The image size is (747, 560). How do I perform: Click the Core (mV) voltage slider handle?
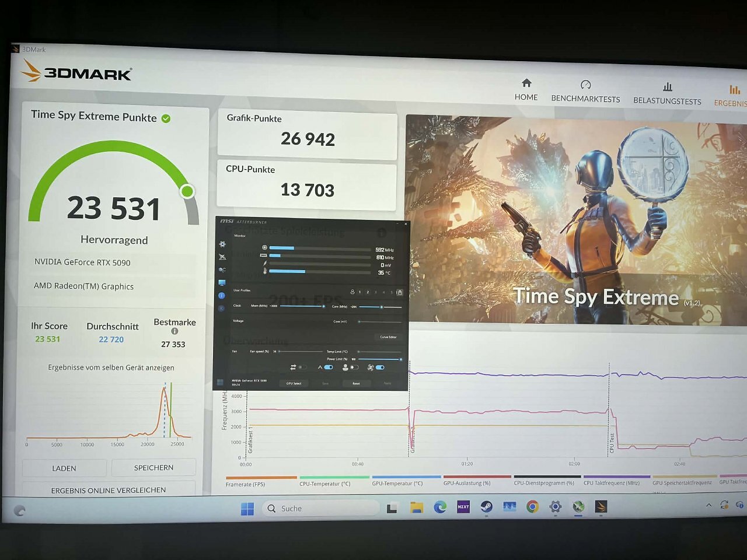click(359, 321)
